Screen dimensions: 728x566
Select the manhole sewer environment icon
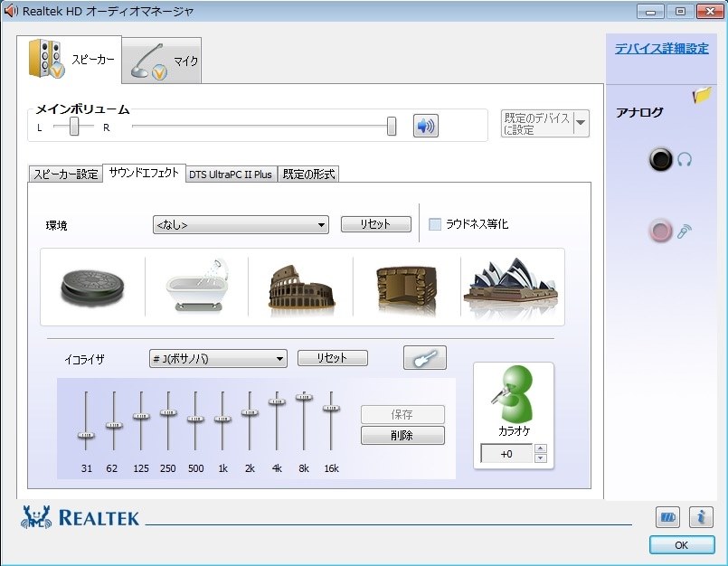tap(92, 288)
